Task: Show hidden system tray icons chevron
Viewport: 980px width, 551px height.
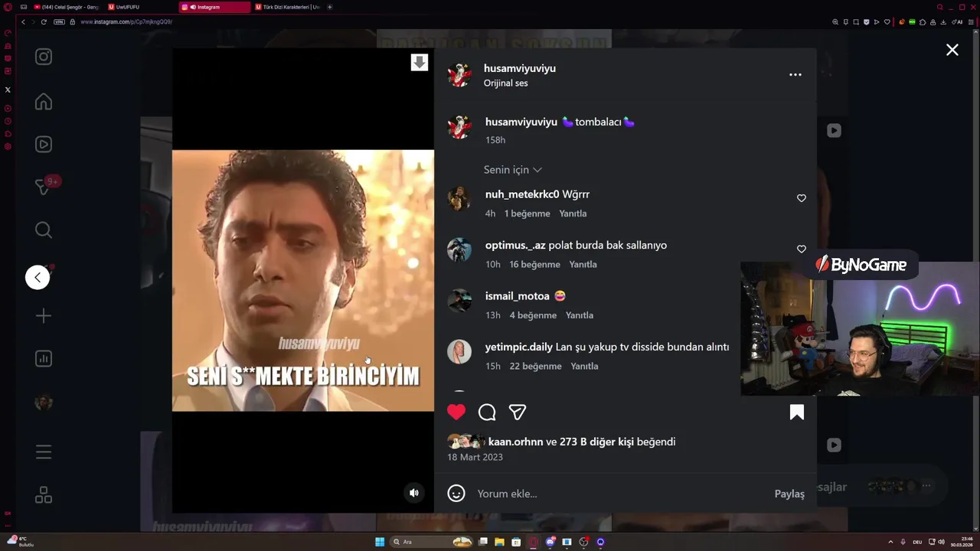Action: 890,542
